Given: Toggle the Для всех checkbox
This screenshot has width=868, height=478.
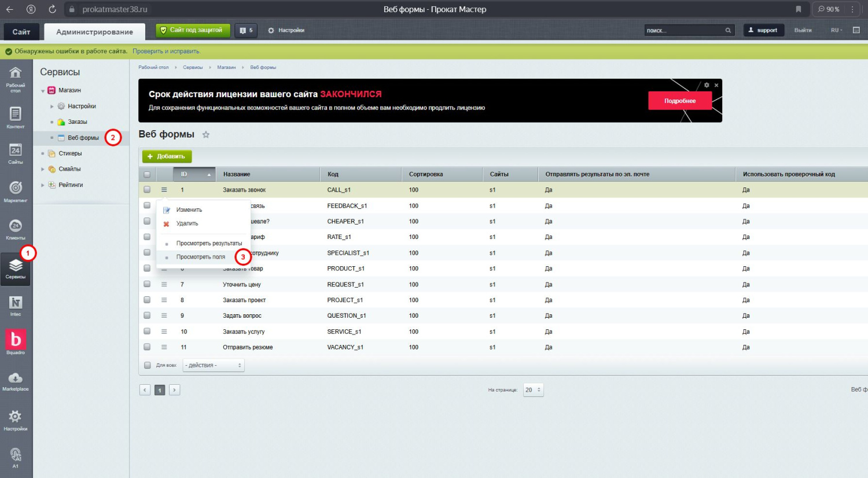Looking at the screenshot, I should click(147, 365).
